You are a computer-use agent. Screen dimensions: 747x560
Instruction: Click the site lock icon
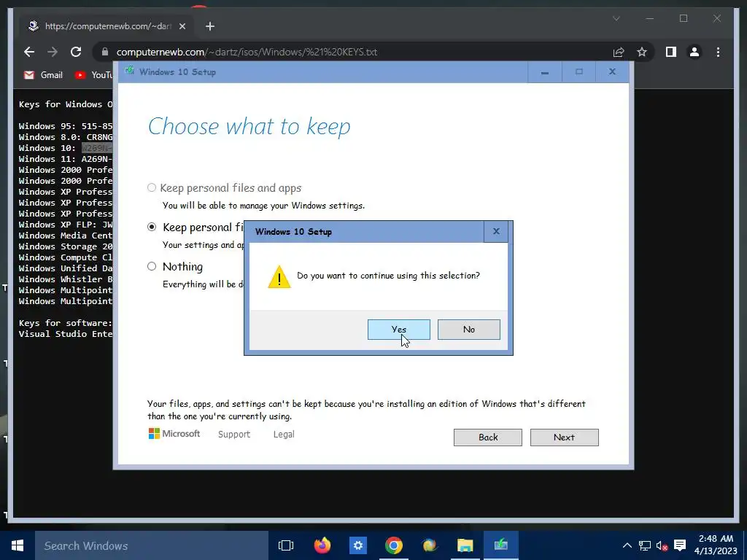pos(105,52)
